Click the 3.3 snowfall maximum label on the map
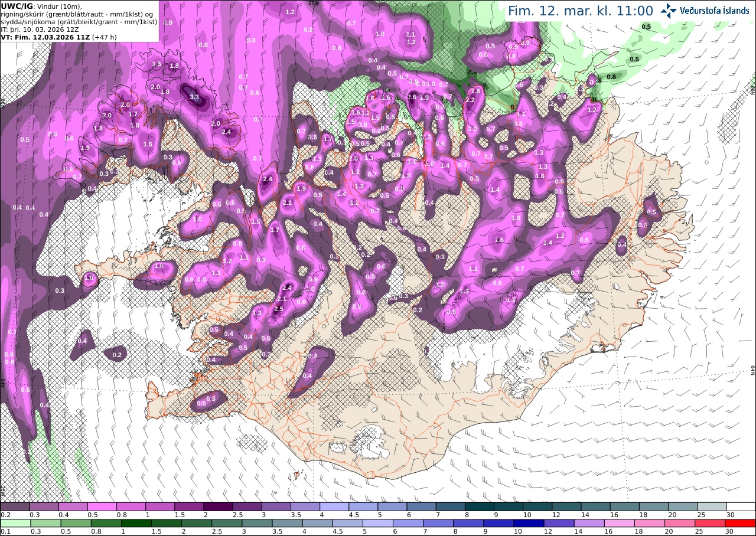756x536 pixels. pos(194,97)
